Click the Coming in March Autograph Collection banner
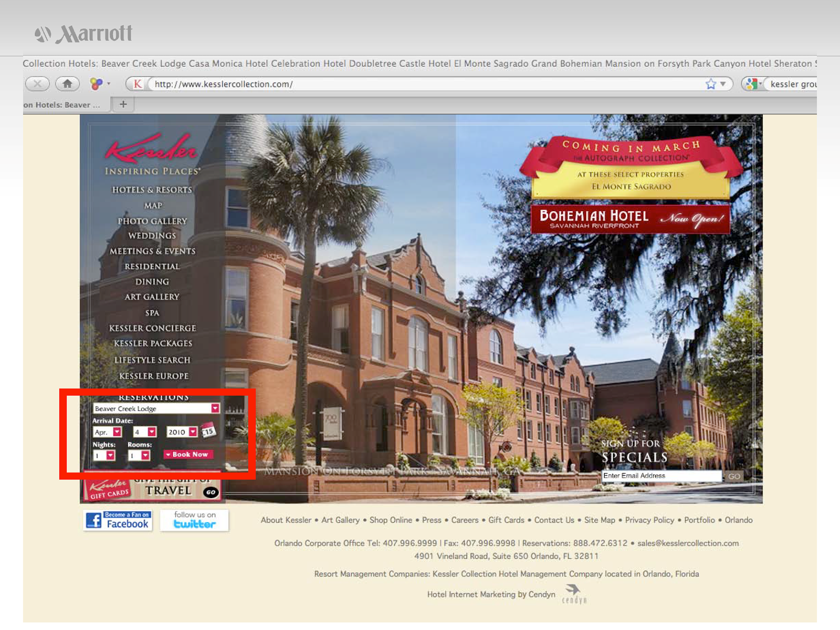 630,168
